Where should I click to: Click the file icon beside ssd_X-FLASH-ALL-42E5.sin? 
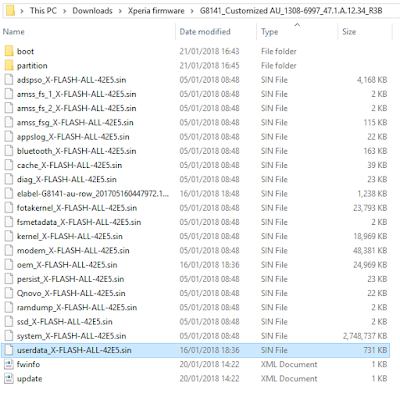[x=9, y=322]
